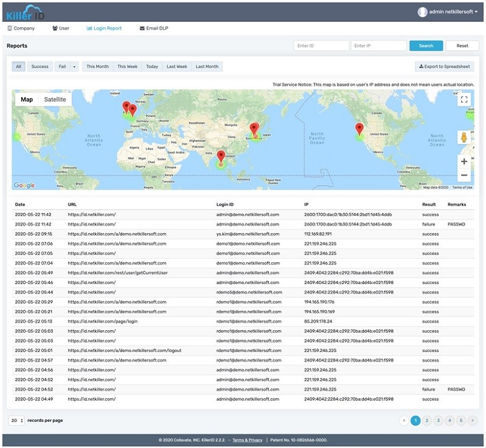Switch map to Satellite view

click(55, 100)
